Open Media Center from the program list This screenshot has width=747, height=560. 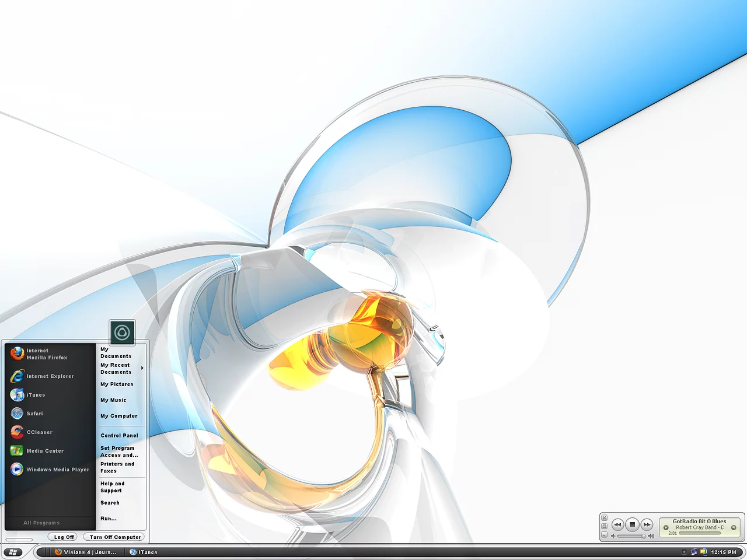point(44,451)
